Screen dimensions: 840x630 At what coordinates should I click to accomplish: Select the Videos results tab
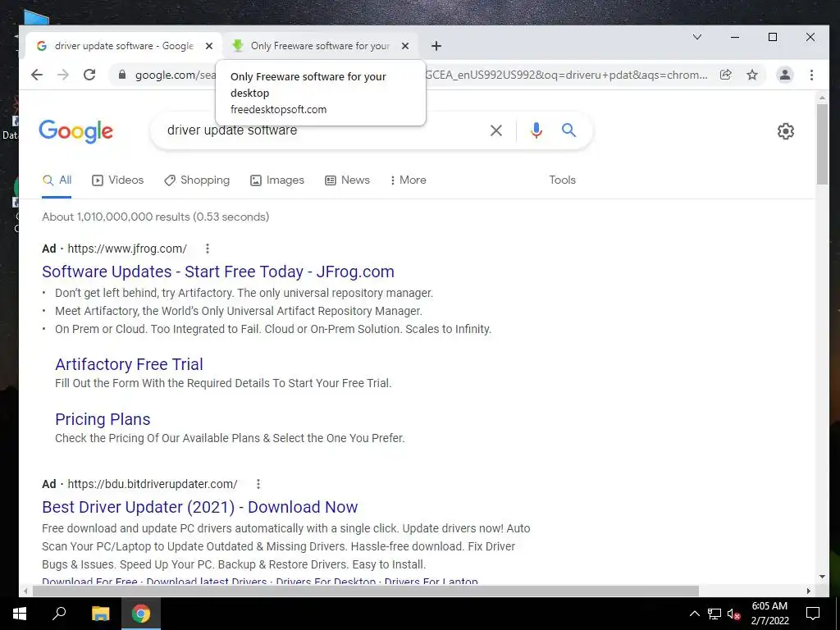[x=118, y=180]
